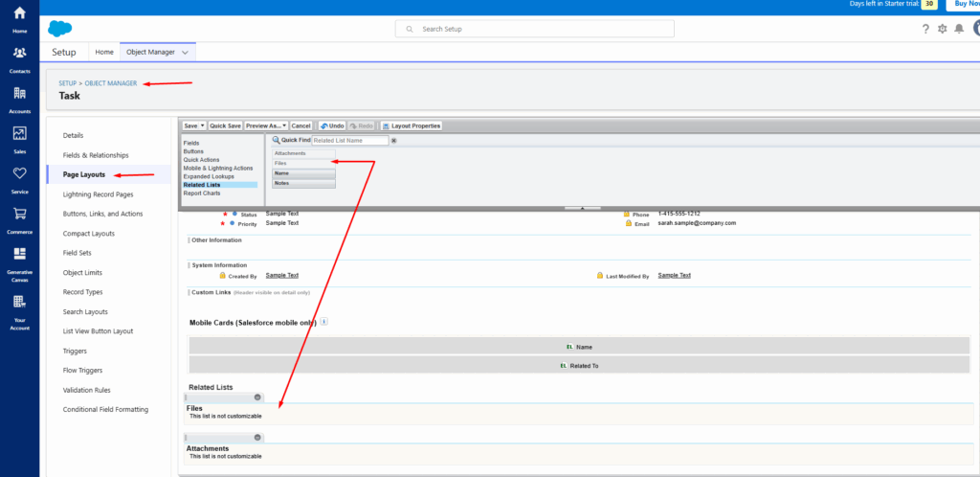Open Search Layouts
This screenshot has width=980, height=477.
85,311
